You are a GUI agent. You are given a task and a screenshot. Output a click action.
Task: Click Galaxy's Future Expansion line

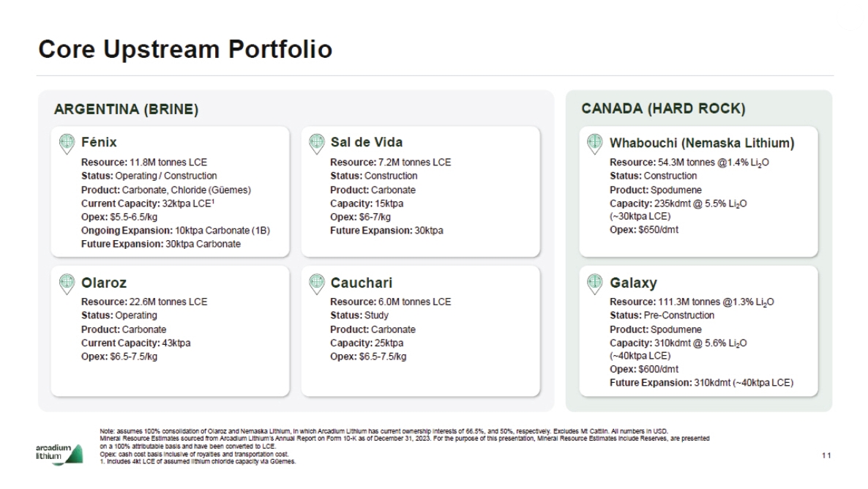pos(701,382)
